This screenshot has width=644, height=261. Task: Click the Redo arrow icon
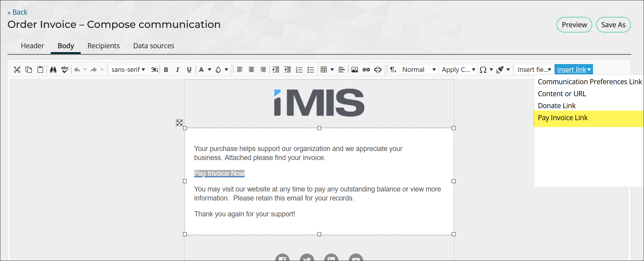pyautogui.click(x=94, y=70)
